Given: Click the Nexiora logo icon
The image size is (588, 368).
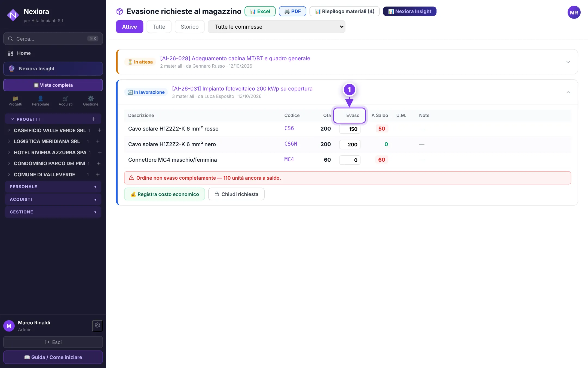Looking at the screenshot, I should click(13, 15).
